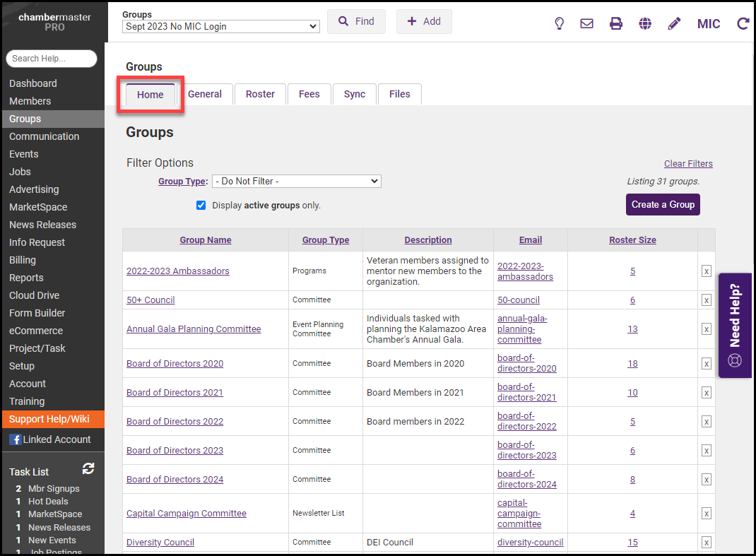Expand the Groups selector dropdown at top

220,27
